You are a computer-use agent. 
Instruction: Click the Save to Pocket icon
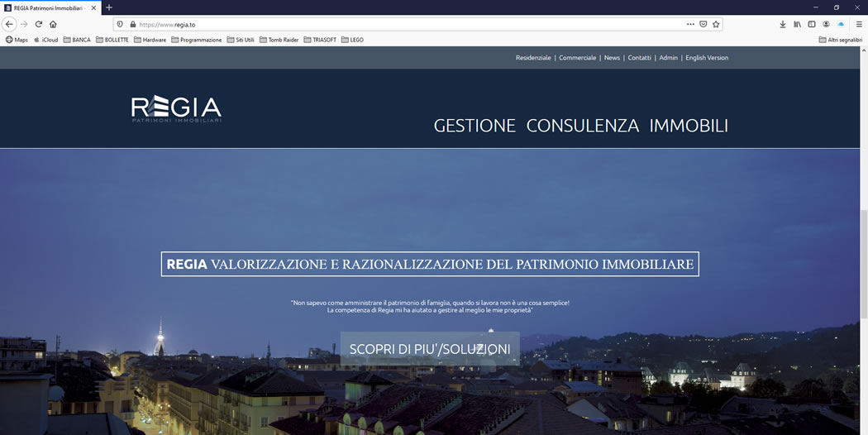[x=703, y=24]
